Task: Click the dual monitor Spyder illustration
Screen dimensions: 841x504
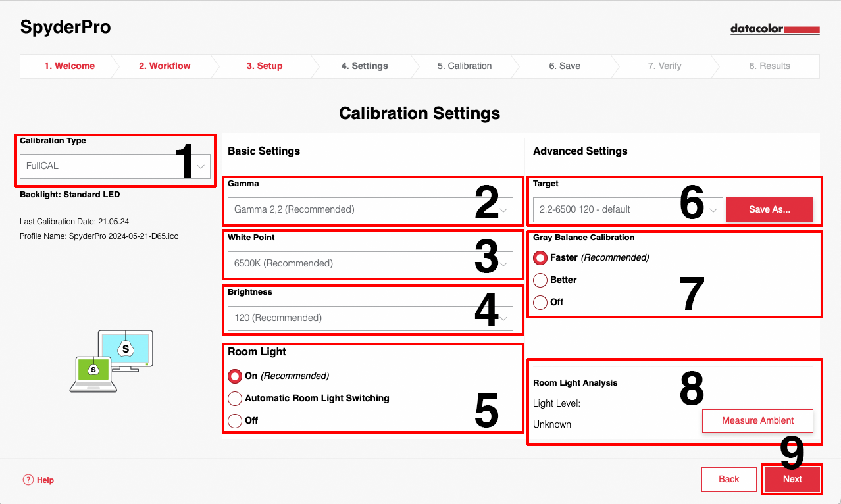Action: tap(112, 361)
